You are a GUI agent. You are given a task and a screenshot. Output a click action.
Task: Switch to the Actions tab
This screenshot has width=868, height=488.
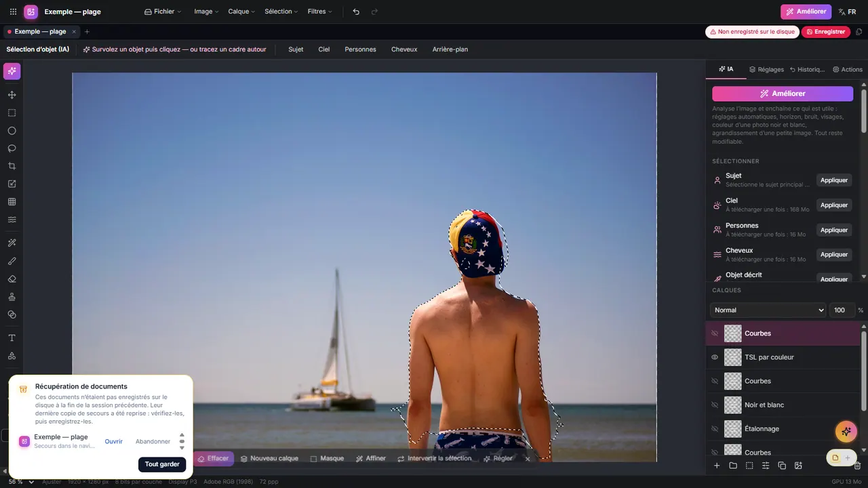coord(848,69)
